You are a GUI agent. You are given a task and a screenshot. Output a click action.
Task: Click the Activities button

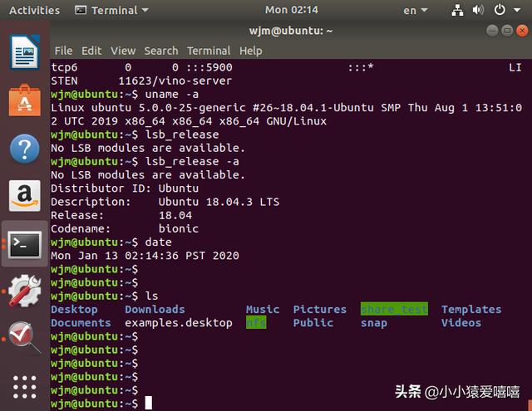[34, 10]
